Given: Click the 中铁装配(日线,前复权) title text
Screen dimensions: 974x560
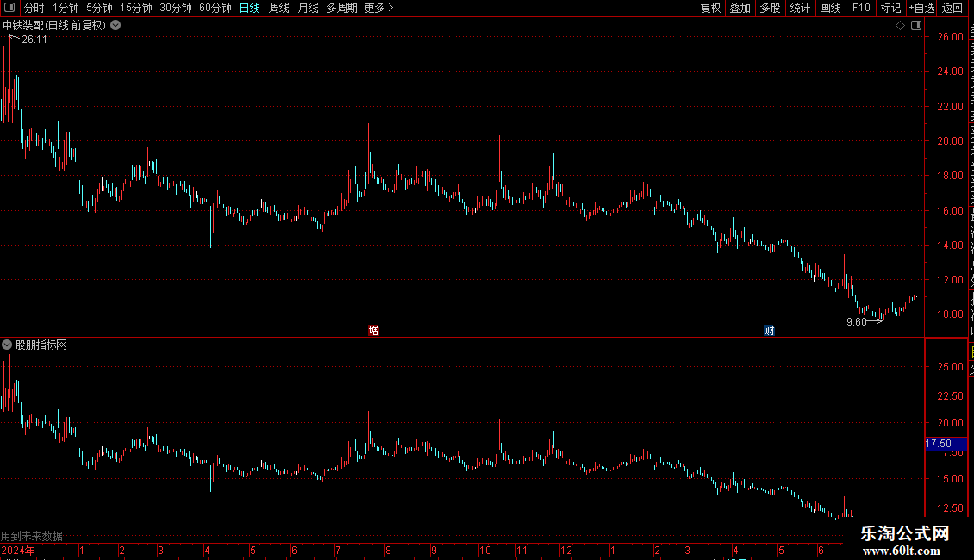Looking at the screenshot, I should 54,26.
